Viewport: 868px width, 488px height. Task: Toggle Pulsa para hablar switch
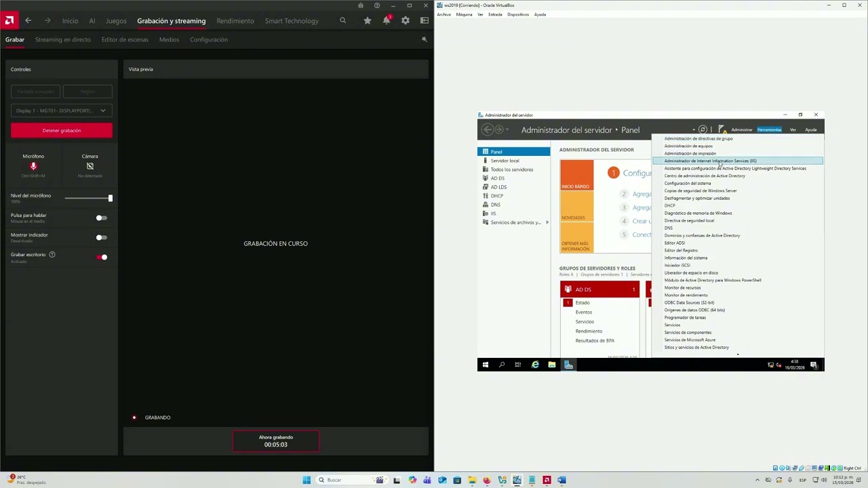[x=101, y=218]
